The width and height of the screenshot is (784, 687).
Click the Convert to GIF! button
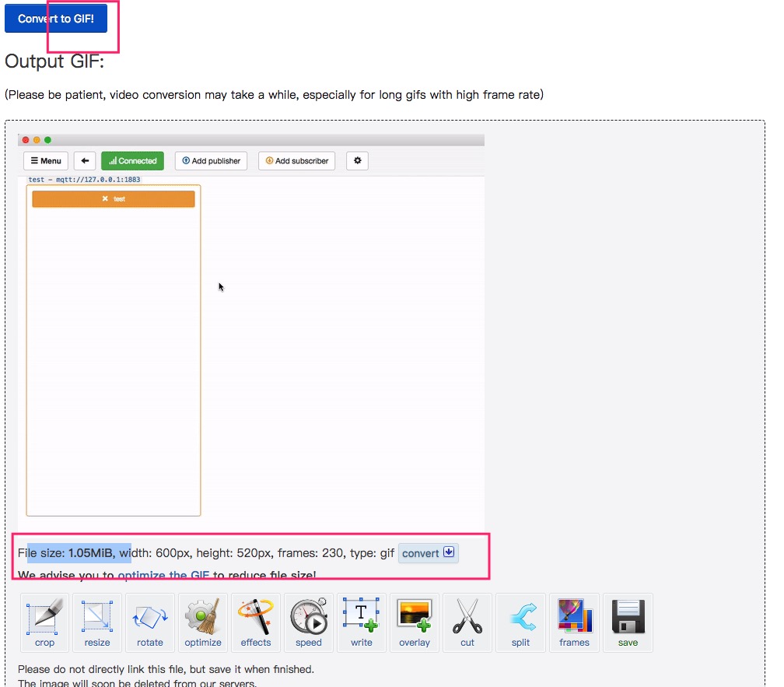tap(56, 19)
